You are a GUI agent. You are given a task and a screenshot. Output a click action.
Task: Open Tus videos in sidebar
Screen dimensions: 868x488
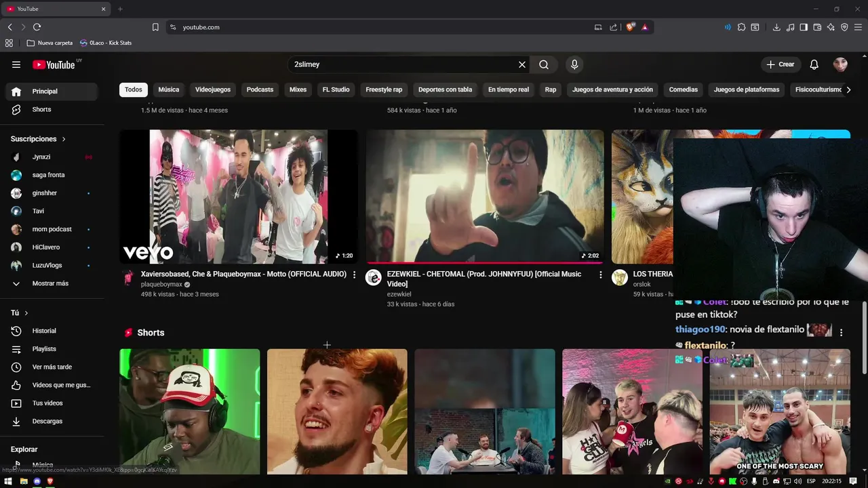coord(52,403)
